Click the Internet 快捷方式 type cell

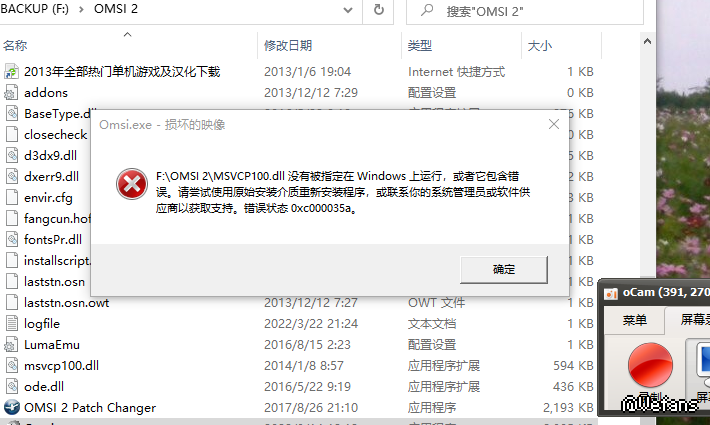(456, 72)
